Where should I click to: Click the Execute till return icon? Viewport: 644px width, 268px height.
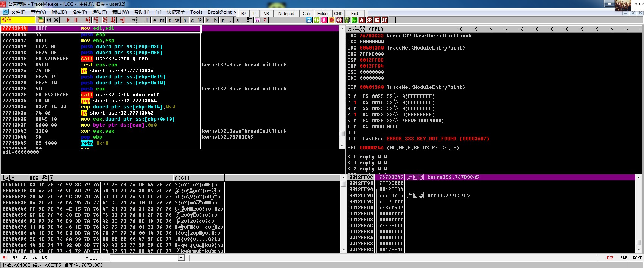pyautogui.click(x=123, y=20)
